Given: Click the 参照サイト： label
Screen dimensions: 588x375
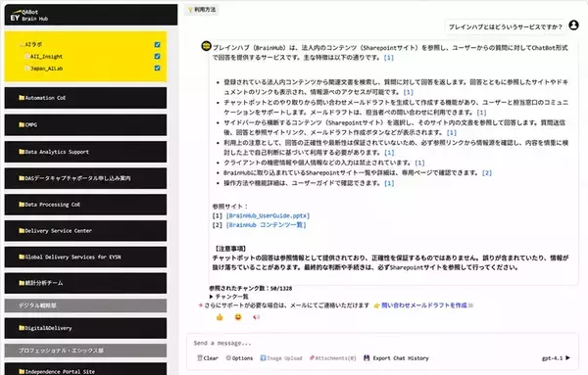Looking at the screenshot, I should coord(230,207).
